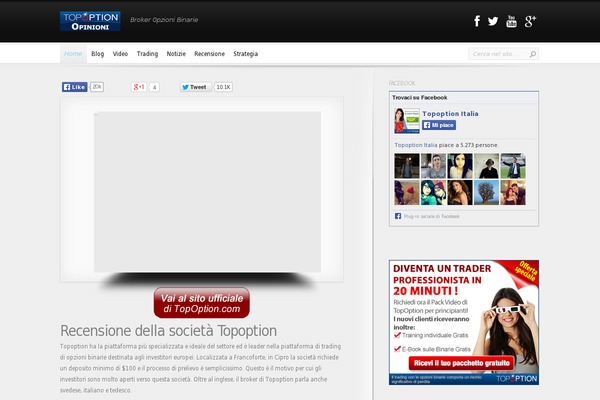
Task: Open the Strategia menu item
Action: pos(246,54)
